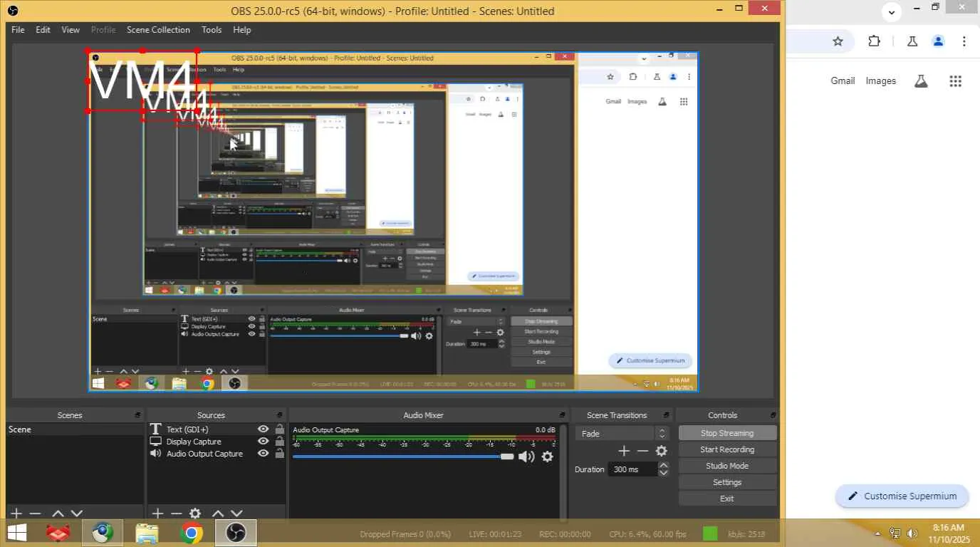This screenshot has height=547, width=980.
Task: Open source properties via the Sources gear icon
Action: 195,514
